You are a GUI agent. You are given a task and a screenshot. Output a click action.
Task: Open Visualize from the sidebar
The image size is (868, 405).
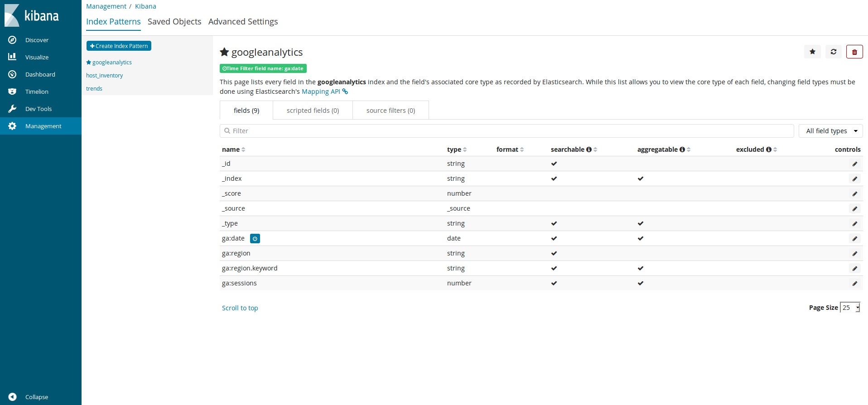41,57
